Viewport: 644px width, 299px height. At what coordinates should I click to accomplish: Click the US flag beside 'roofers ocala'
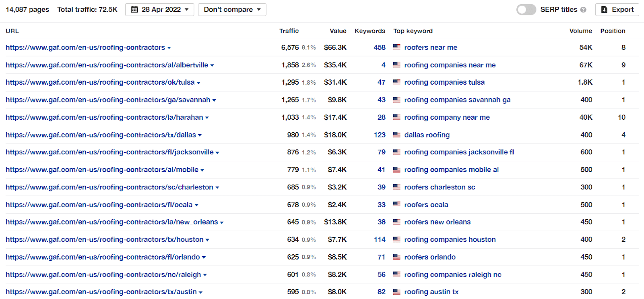397,205
